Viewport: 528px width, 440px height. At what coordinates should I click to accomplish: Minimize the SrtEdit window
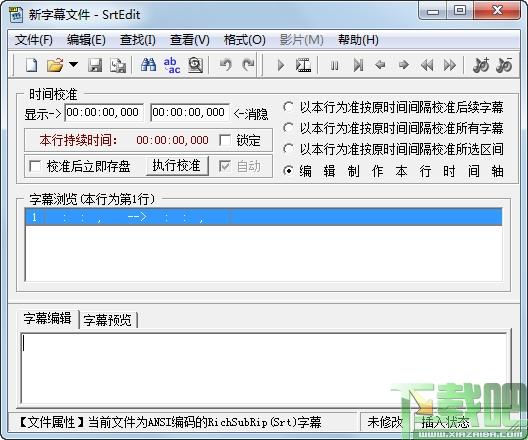click(x=433, y=11)
